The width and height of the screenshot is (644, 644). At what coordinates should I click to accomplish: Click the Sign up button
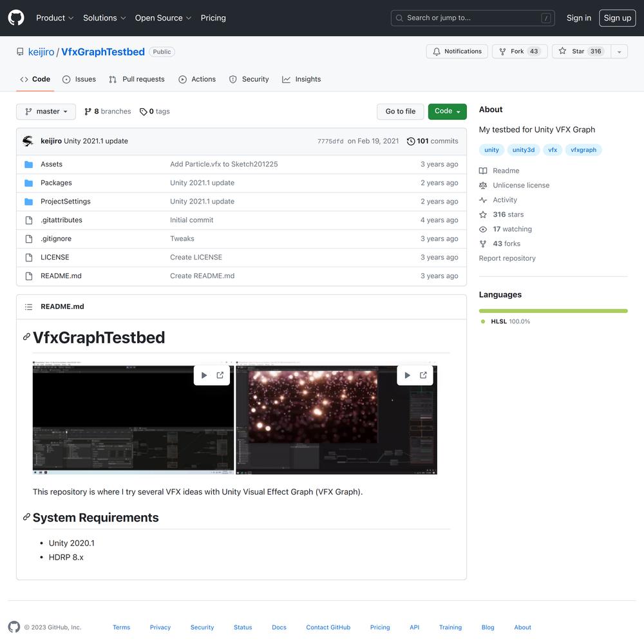[618, 18]
